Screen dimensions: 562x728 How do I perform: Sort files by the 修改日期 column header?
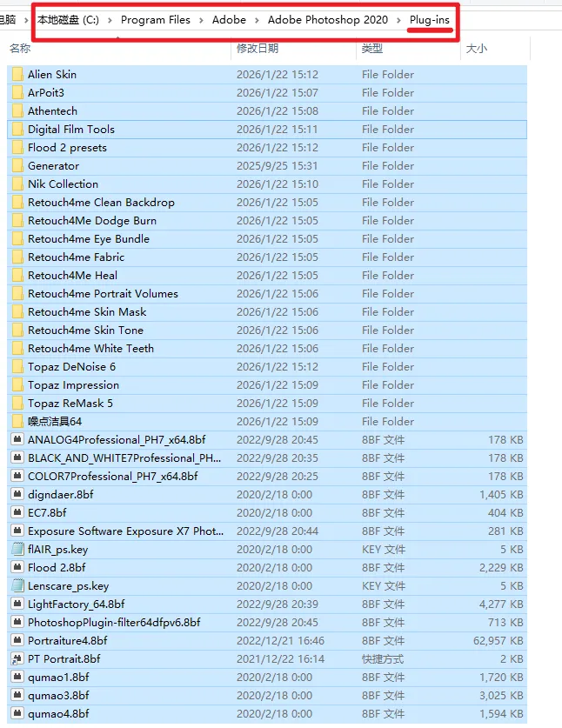pyautogui.click(x=258, y=49)
